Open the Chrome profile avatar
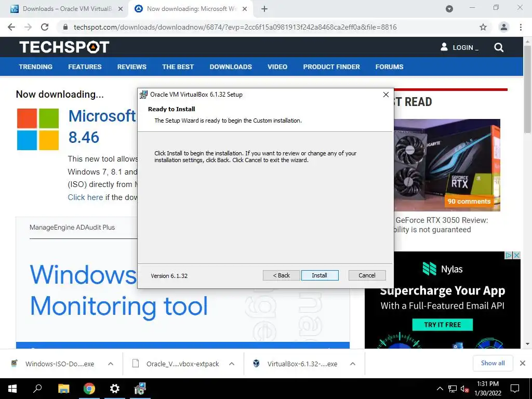 click(x=504, y=27)
